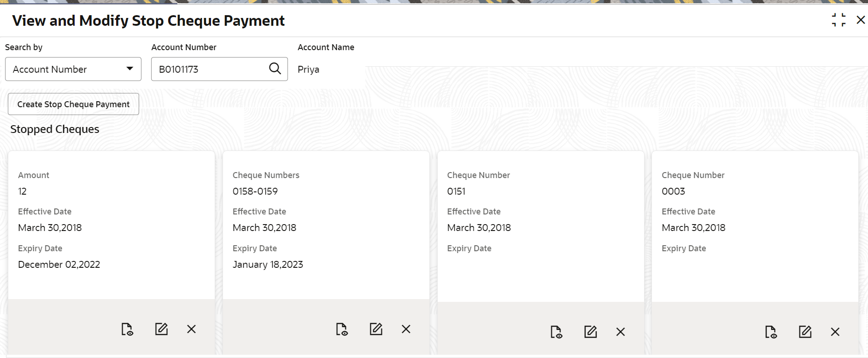Open the Search by dropdown
This screenshot has height=358, width=868.
[x=73, y=69]
